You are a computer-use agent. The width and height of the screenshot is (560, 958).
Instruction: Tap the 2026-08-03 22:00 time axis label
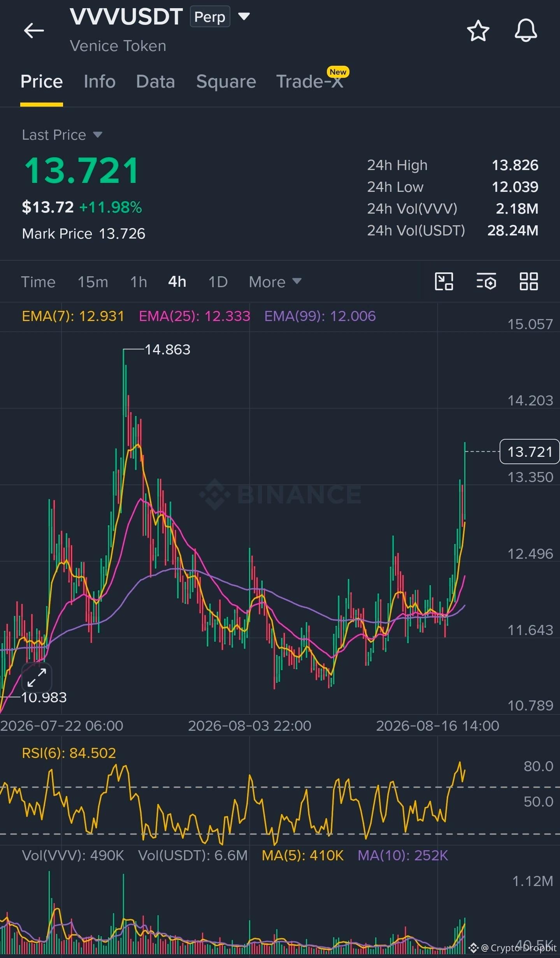[x=249, y=726]
